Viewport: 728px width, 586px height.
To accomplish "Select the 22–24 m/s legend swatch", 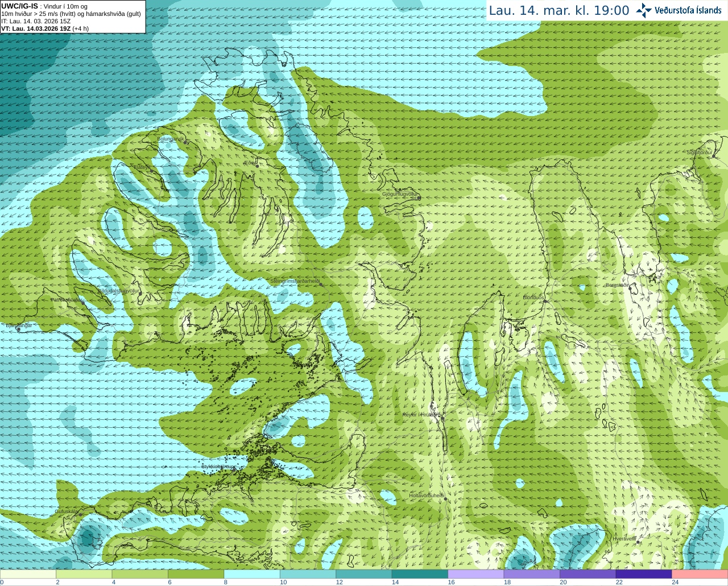I will [x=644, y=573].
